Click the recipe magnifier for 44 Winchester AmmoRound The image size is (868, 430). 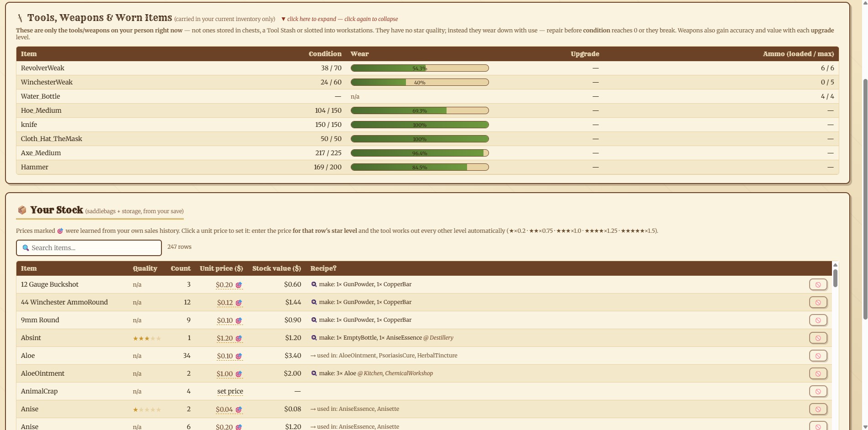314,302
